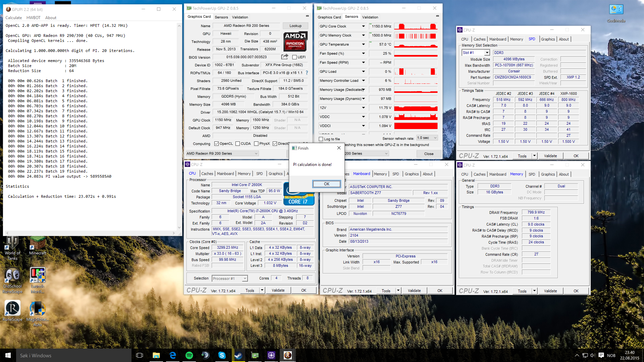The height and width of the screenshot is (362, 644).
Task: Click OK in the CPU-Z Memory window
Action: [576, 291]
